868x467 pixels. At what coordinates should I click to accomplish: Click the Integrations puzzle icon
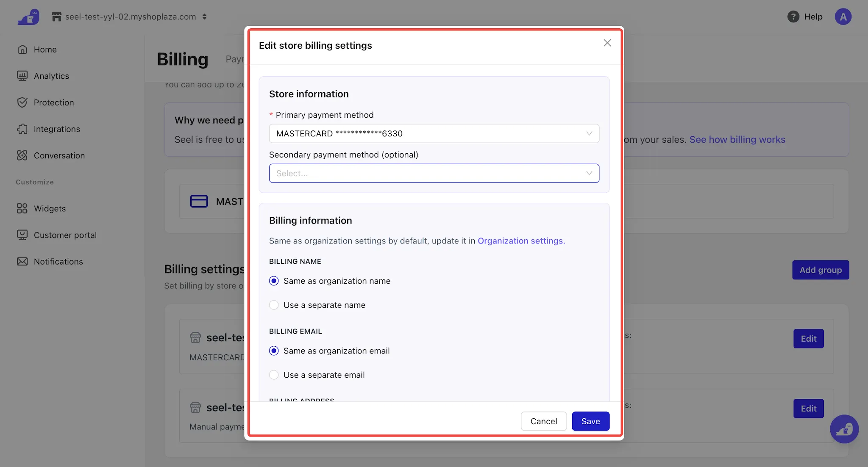[22, 129]
